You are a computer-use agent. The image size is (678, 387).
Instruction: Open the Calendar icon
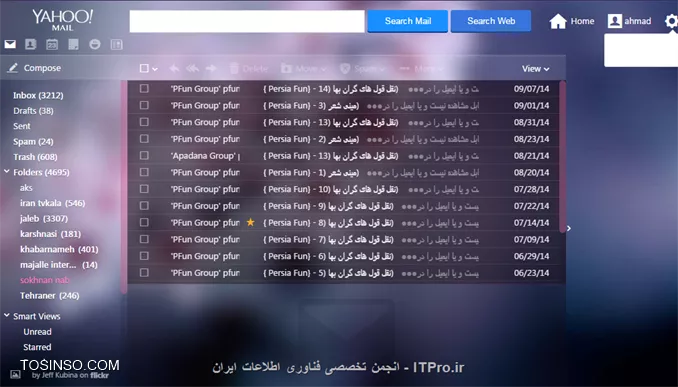(x=52, y=44)
